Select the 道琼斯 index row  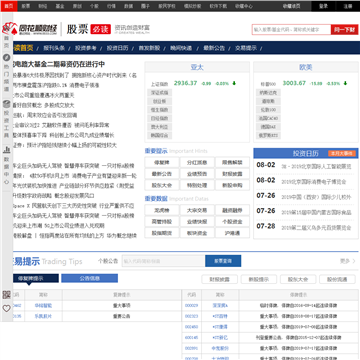point(268,101)
